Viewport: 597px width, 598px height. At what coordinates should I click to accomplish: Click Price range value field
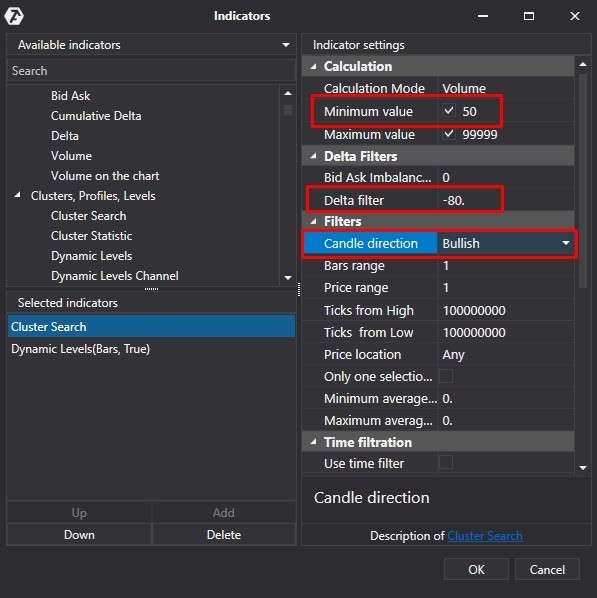point(506,288)
